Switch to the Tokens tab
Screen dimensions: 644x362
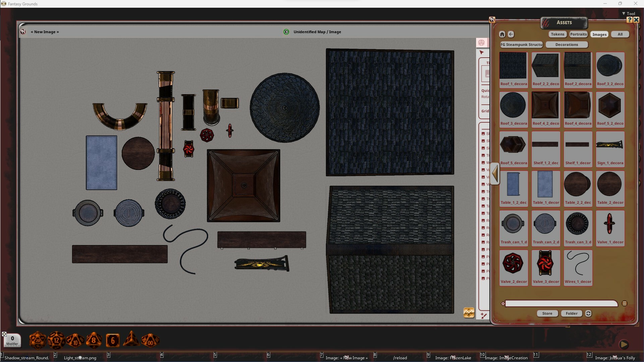coord(557,34)
